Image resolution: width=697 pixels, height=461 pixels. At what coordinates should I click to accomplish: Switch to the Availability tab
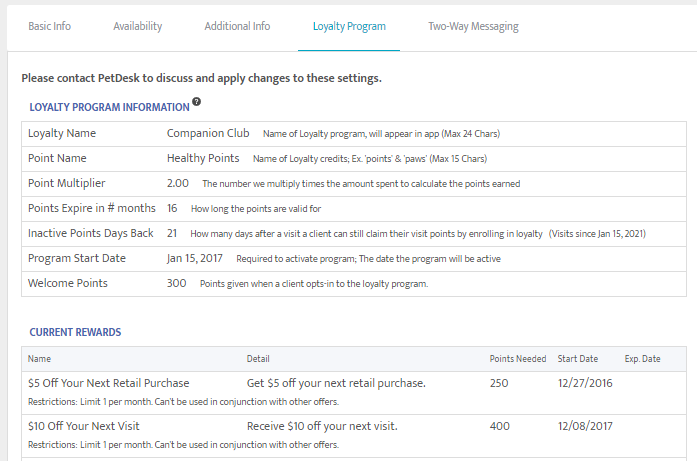(x=137, y=26)
